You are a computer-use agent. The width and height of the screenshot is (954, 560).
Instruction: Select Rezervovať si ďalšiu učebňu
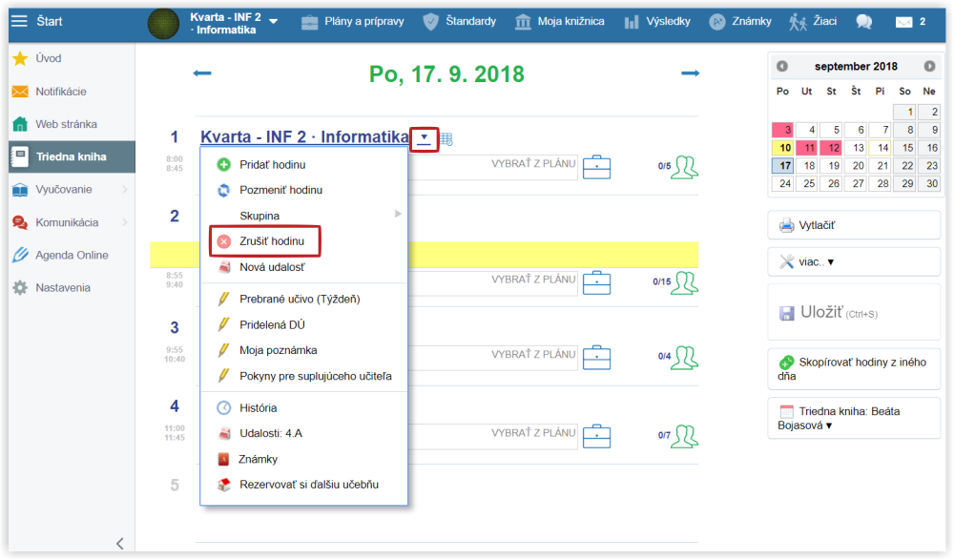point(304,485)
